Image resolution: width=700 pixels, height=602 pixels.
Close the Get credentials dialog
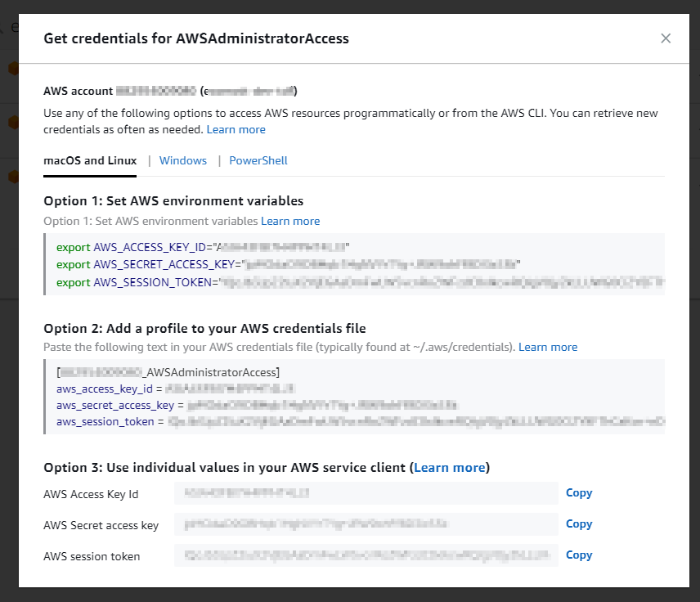(x=666, y=38)
